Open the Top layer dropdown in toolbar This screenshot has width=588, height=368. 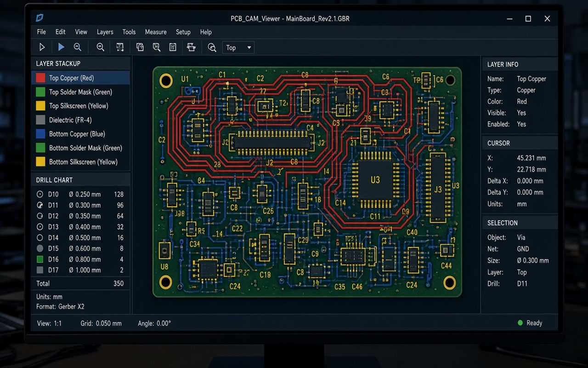click(238, 47)
